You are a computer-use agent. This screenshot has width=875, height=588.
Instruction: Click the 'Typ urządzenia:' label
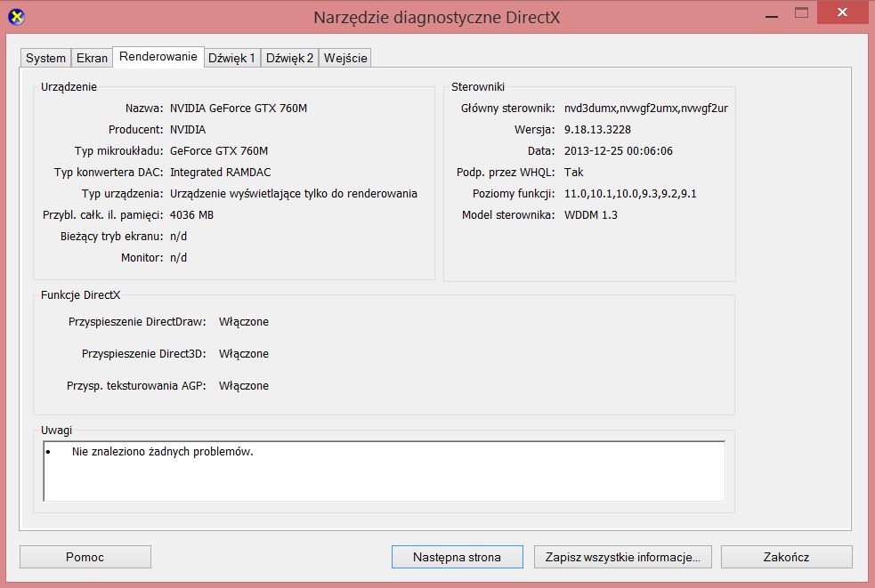(x=122, y=194)
